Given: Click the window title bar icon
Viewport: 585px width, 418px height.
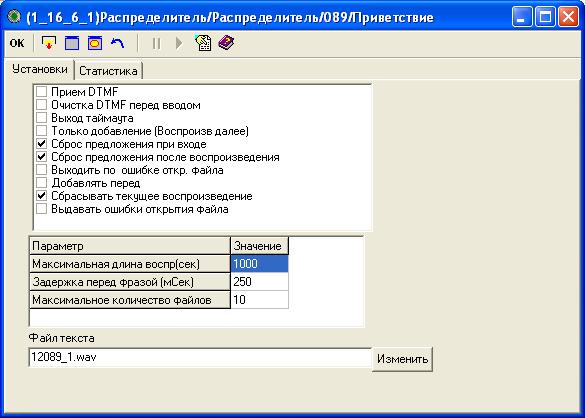Looking at the screenshot, I should click(x=14, y=17).
